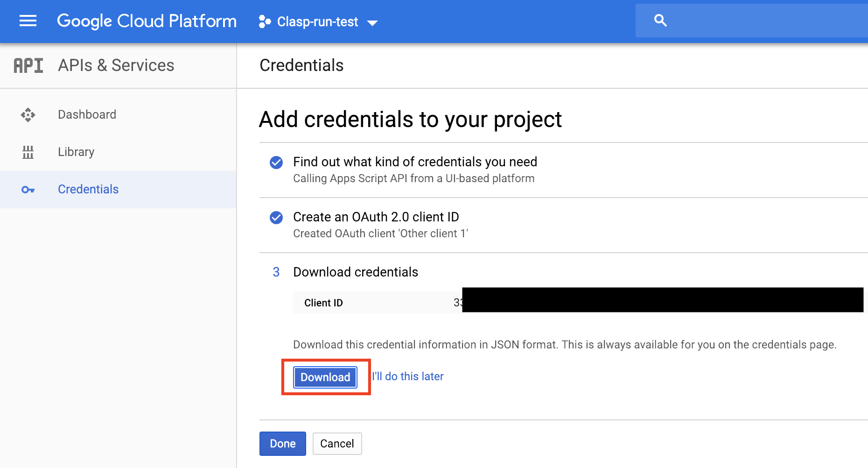The width and height of the screenshot is (868, 468).
Task: Open the Clasp-run-test project dropdown
Action: 317,21
